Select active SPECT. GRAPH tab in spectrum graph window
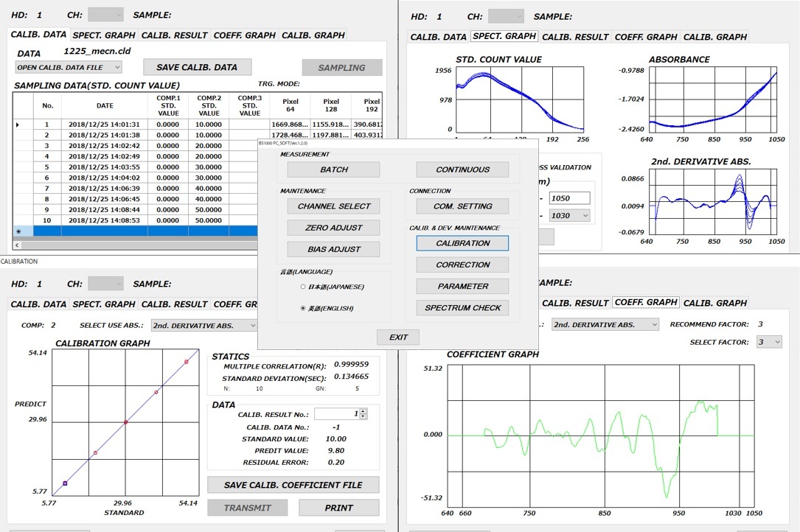This screenshot has width=800, height=532. 504,35
